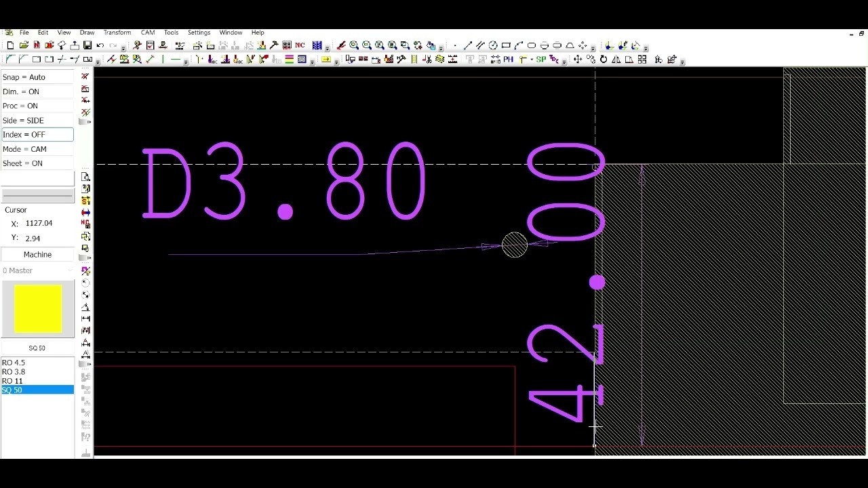Select the Move transform tool

click(x=578, y=60)
